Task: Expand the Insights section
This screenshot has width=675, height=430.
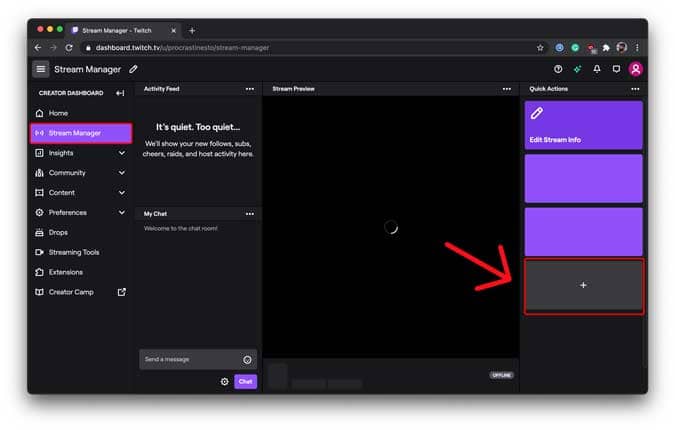Action: [122, 153]
